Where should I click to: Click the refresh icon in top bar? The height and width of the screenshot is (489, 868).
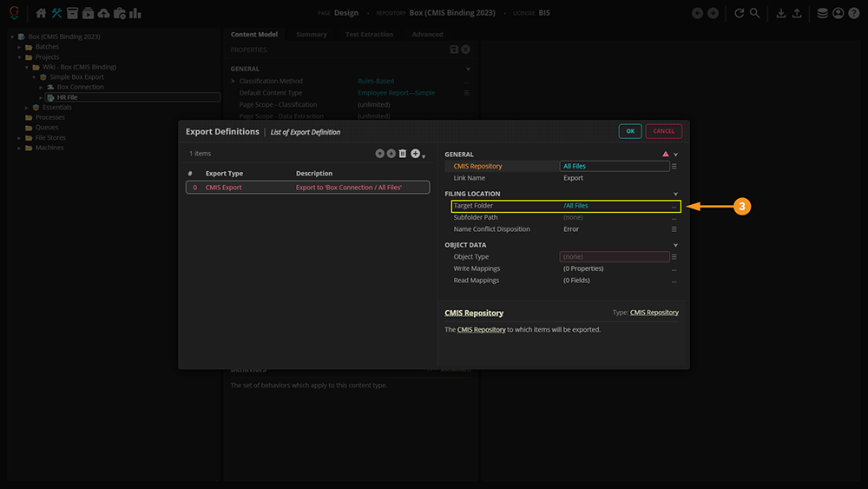click(739, 13)
